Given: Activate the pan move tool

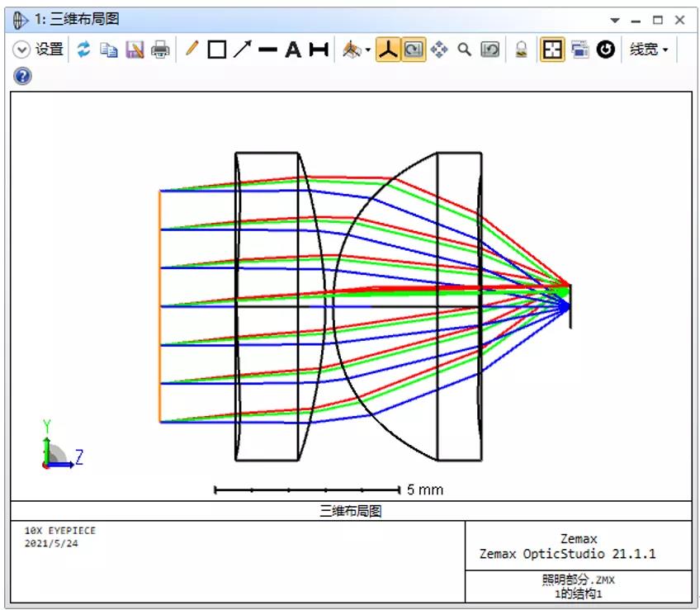Looking at the screenshot, I should pyautogui.click(x=439, y=50).
